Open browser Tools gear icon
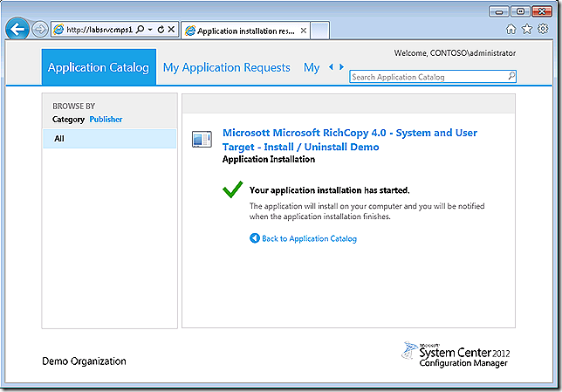This screenshot has width=562, height=392. click(x=543, y=29)
